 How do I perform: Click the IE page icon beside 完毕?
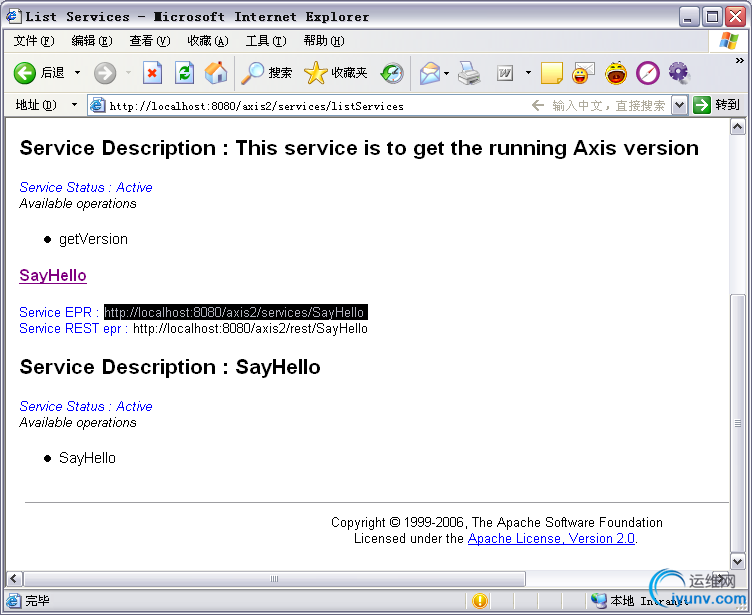coord(13,601)
